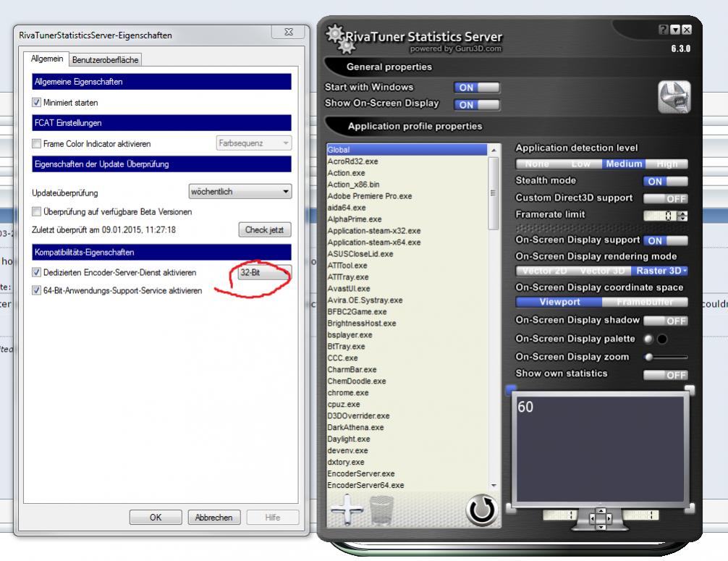The image size is (728, 561).
Task: Click the OSD position arrows pad below preview
Action: click(601, 518)
